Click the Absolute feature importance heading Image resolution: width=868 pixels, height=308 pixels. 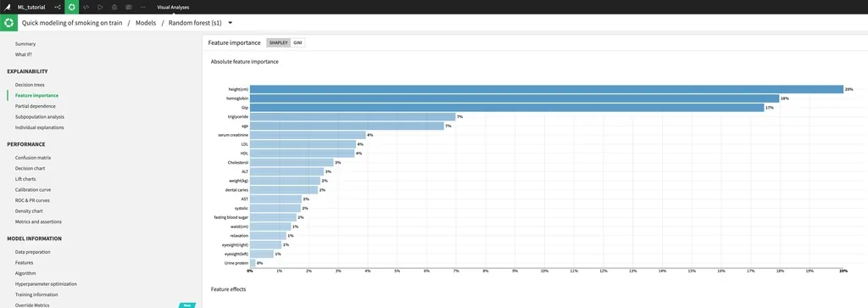(245, 61)
